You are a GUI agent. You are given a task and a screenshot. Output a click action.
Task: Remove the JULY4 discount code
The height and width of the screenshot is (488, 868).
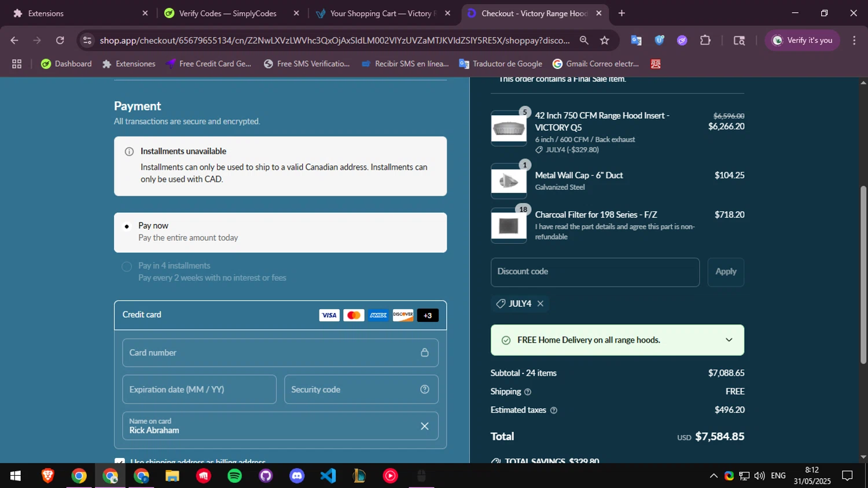(540, 304)
